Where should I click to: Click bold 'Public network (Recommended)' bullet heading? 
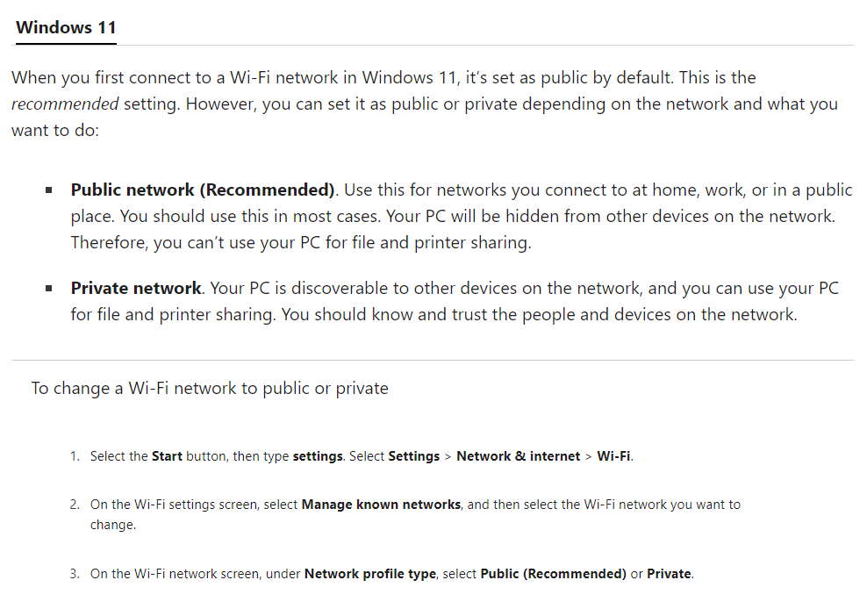[x=203, y=190]
